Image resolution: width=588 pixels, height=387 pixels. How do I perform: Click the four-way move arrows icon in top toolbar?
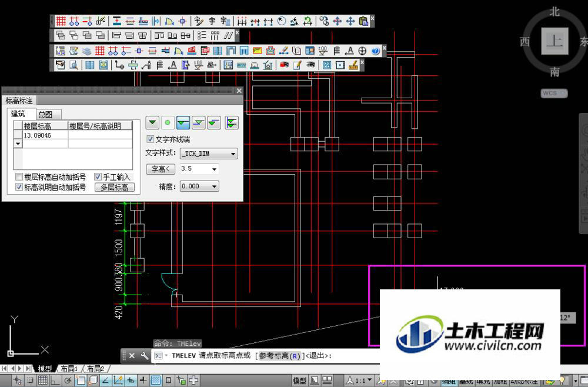(350, 21)
